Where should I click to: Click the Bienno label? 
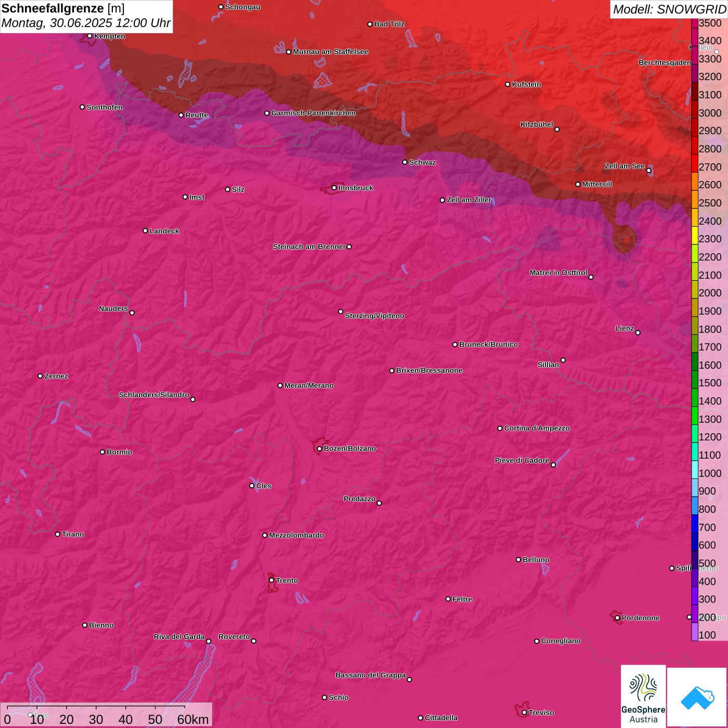point(101,625)
